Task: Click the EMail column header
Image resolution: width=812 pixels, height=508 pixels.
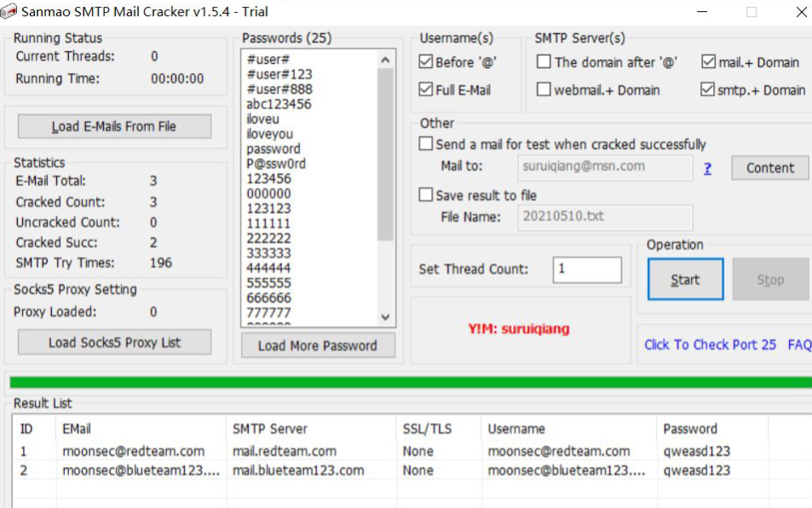Action: coord(77,429)
